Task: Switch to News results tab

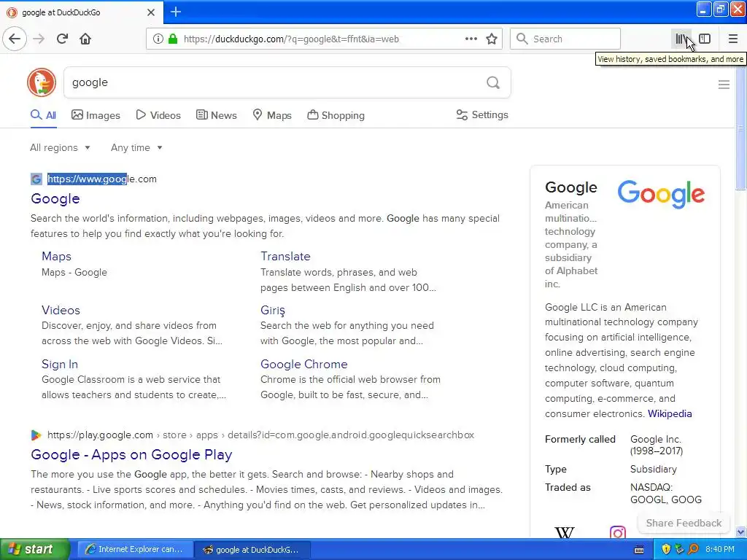Action: click(x=217, y=115)
